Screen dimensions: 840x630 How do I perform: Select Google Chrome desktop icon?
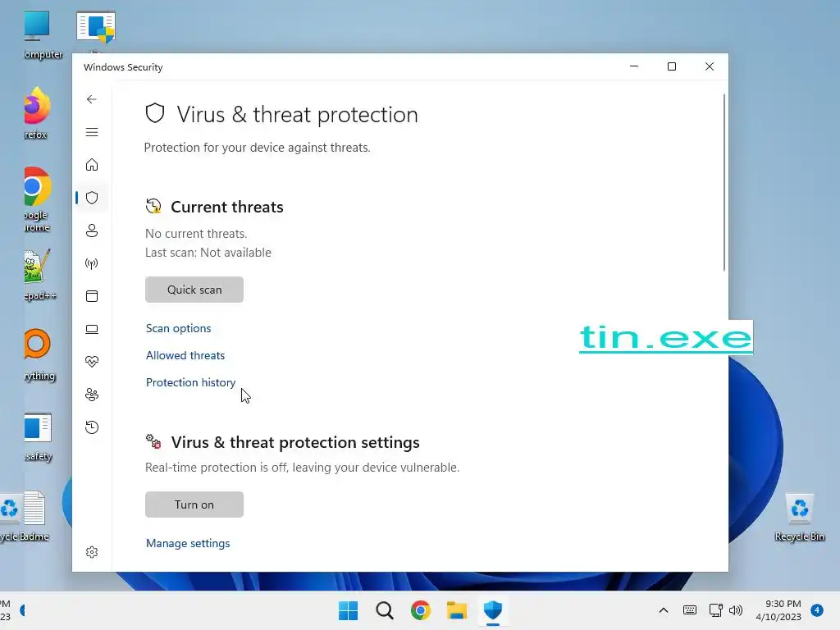tap(36, 199)
